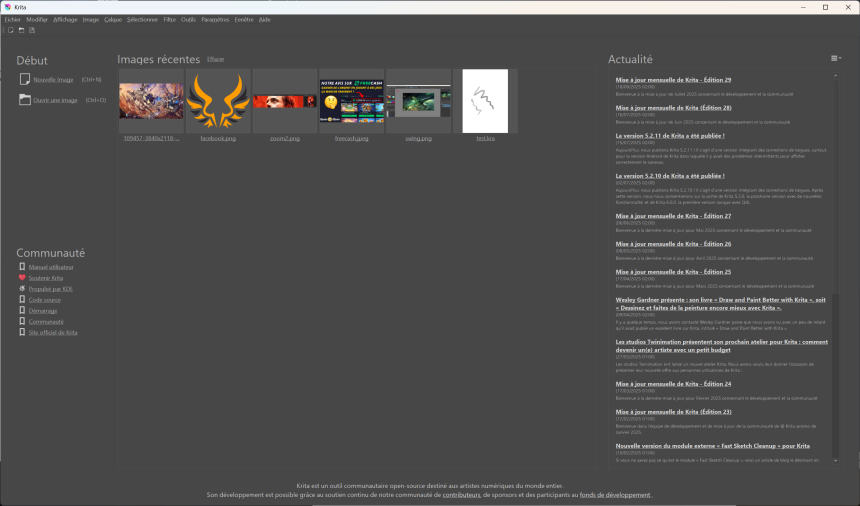Open the Fichier menu
860x506 pixels.
(12, 19)
